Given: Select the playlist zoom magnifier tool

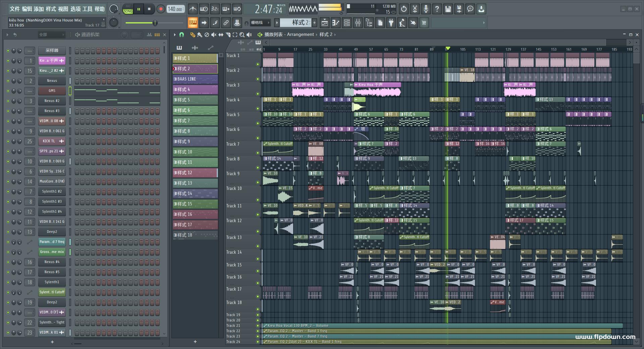Looking at the screenshot, I should pos(242,35).
